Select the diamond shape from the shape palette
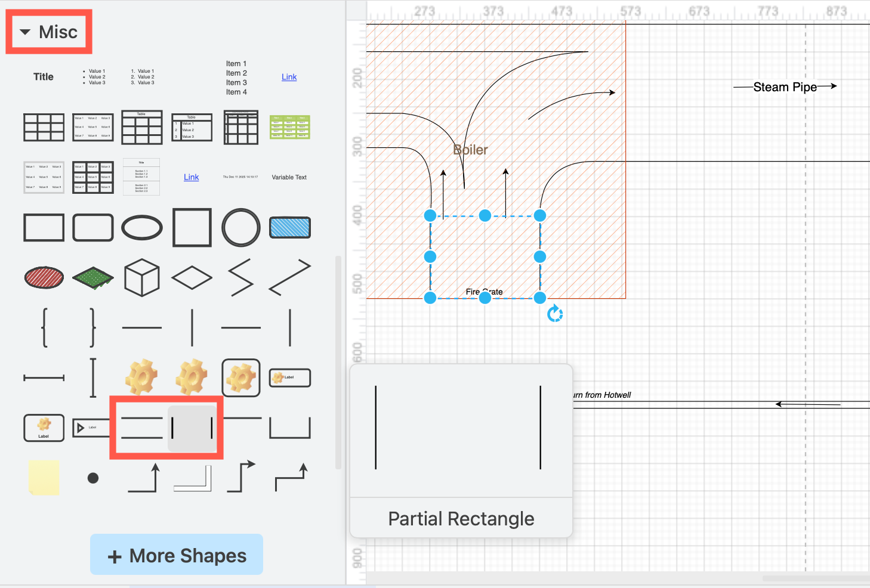 coord(192,277)
